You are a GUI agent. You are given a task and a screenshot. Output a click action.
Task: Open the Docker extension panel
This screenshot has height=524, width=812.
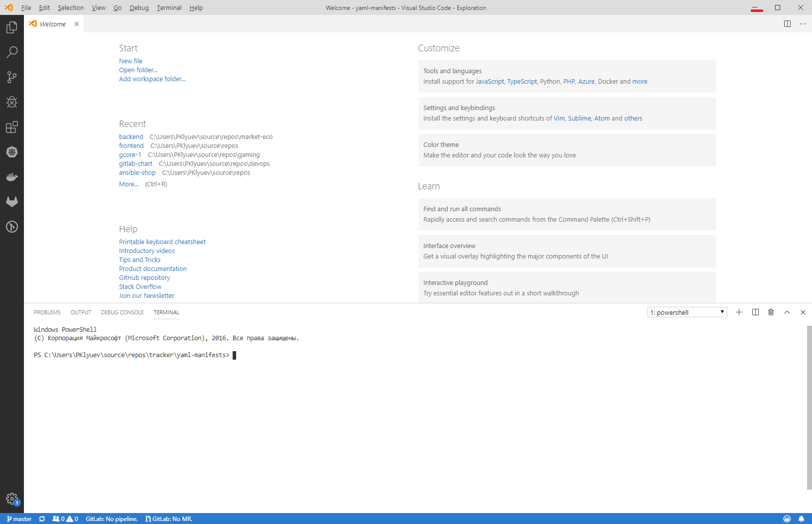click(x=11, y=177)
